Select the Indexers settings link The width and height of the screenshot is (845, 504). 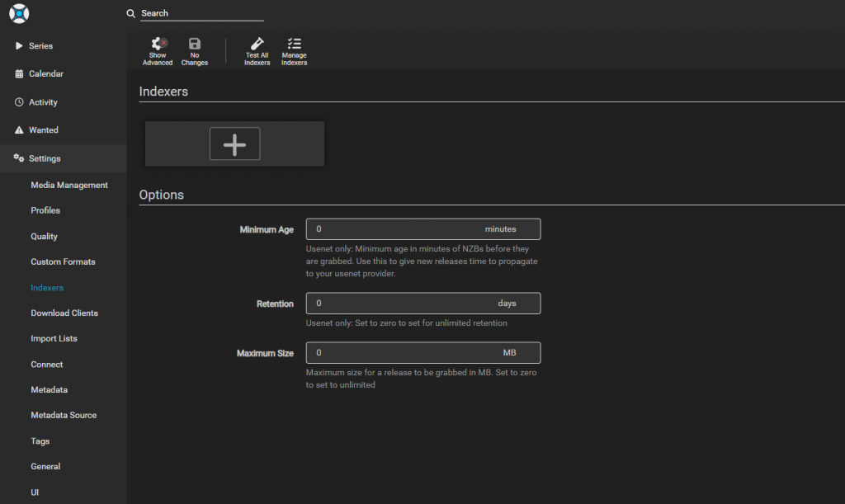pyautogui.click(x=47, y=288)
